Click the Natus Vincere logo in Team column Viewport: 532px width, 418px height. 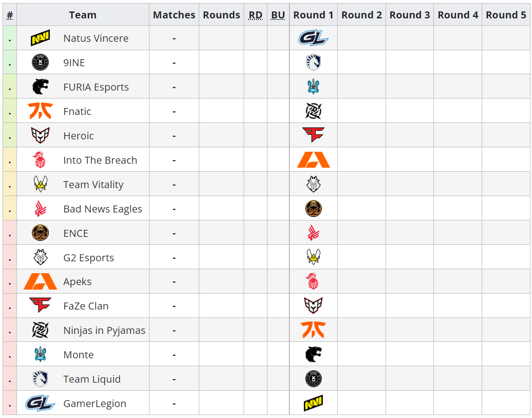[40, 38]
